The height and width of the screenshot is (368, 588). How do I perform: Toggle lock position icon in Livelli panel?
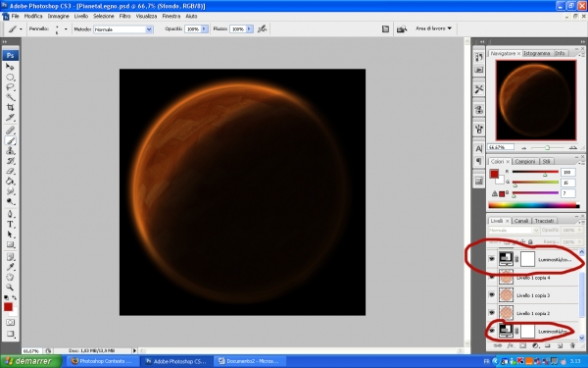[522, 242]
